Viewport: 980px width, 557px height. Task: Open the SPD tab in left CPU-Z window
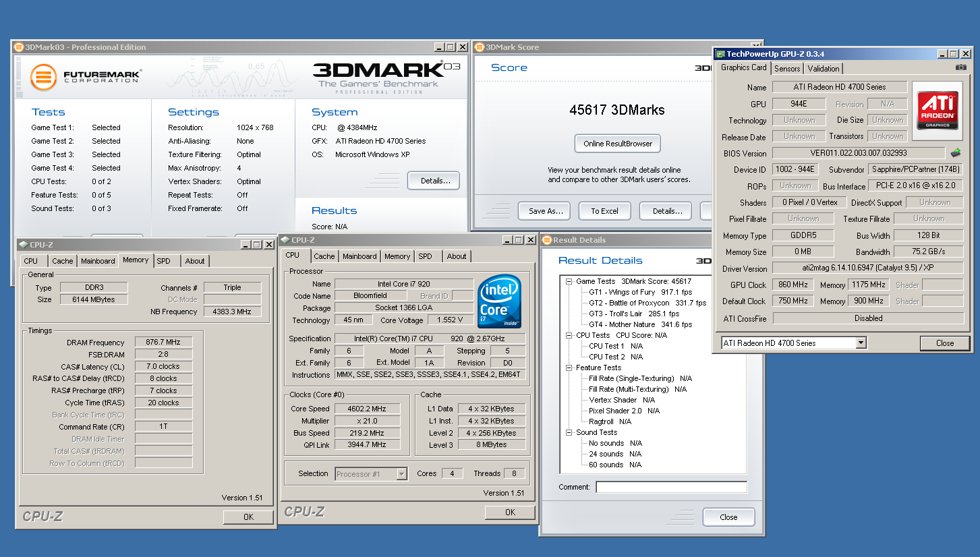click(x=164, y=261)
